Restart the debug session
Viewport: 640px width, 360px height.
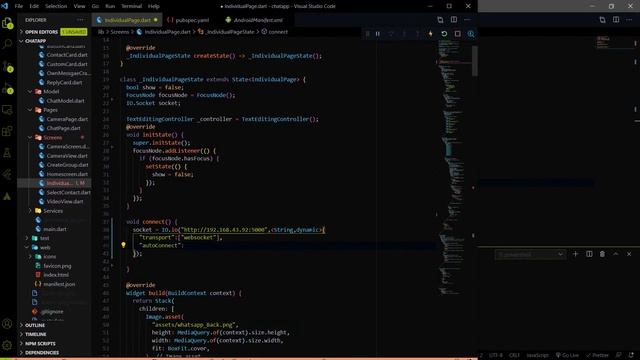[x=444, y=34]
